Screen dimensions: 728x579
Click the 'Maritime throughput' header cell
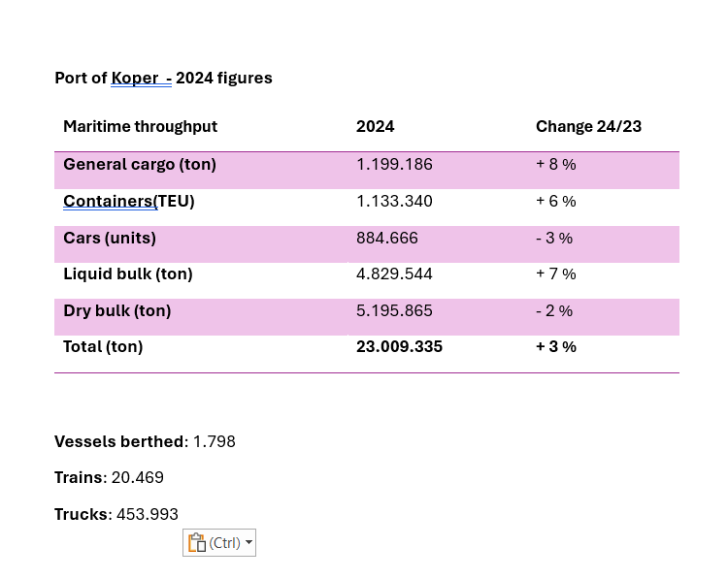point(140,126)
